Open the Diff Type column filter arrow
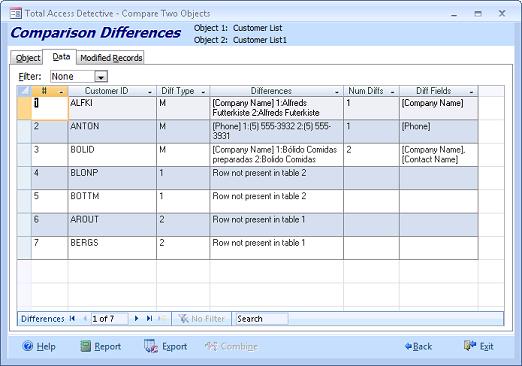This screenshot has height=366, width=522. [x=203, y=92]
